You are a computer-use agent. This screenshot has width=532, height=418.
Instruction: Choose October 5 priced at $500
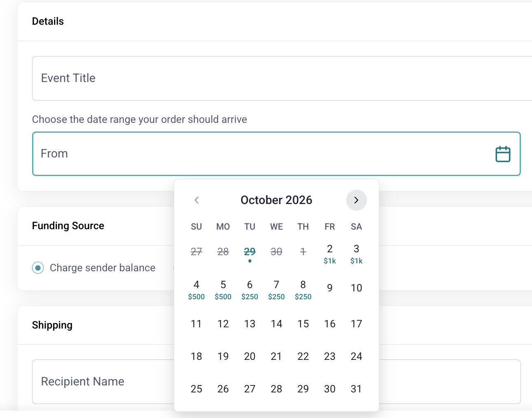pos(223,290)
